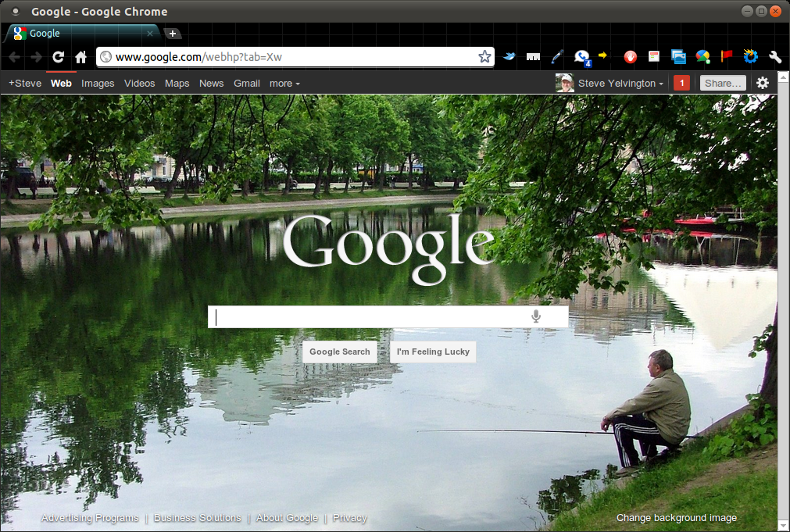Image resolution: width=790 pixels, height=532 pixels.
Task: Open the Chrome wrench menu
Action: tap(775, 57)
